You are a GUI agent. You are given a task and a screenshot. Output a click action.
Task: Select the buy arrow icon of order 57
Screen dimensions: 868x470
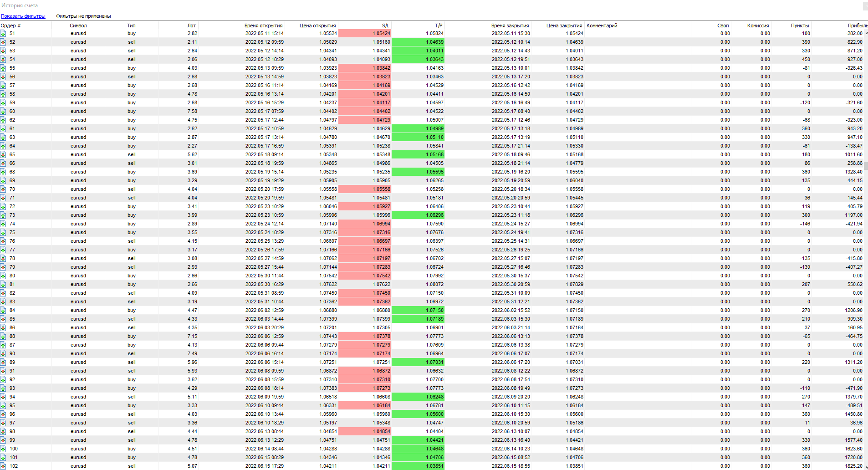(3, 85)
